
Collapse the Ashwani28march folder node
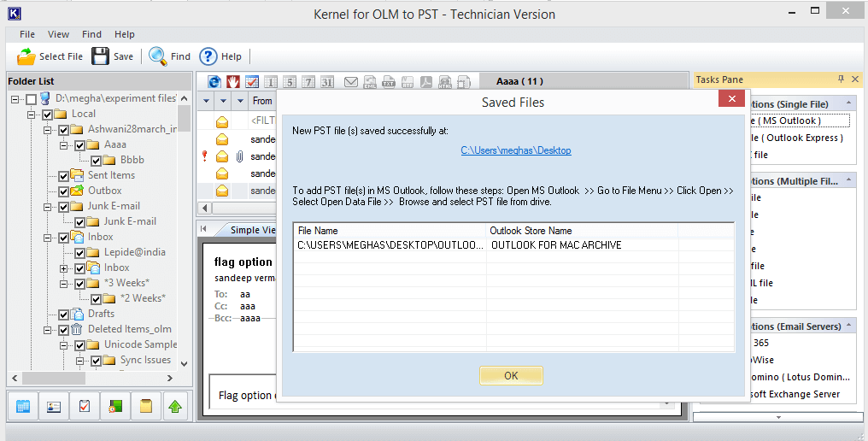[48, 130]
